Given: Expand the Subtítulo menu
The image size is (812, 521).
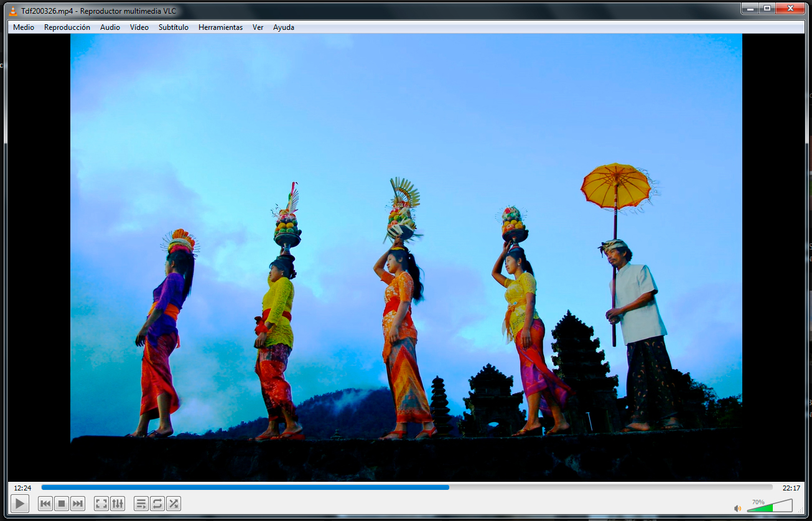Looking at the screenshot, I should 174,27.
